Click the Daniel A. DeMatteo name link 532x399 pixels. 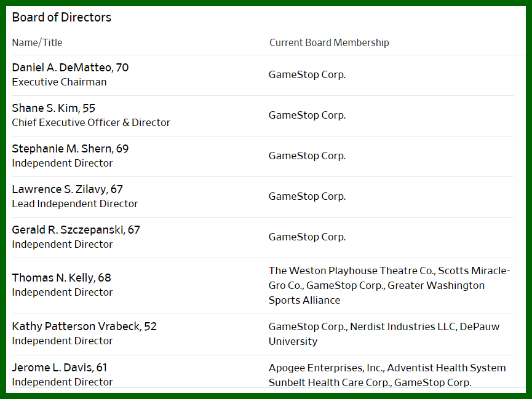click(63, 68)
